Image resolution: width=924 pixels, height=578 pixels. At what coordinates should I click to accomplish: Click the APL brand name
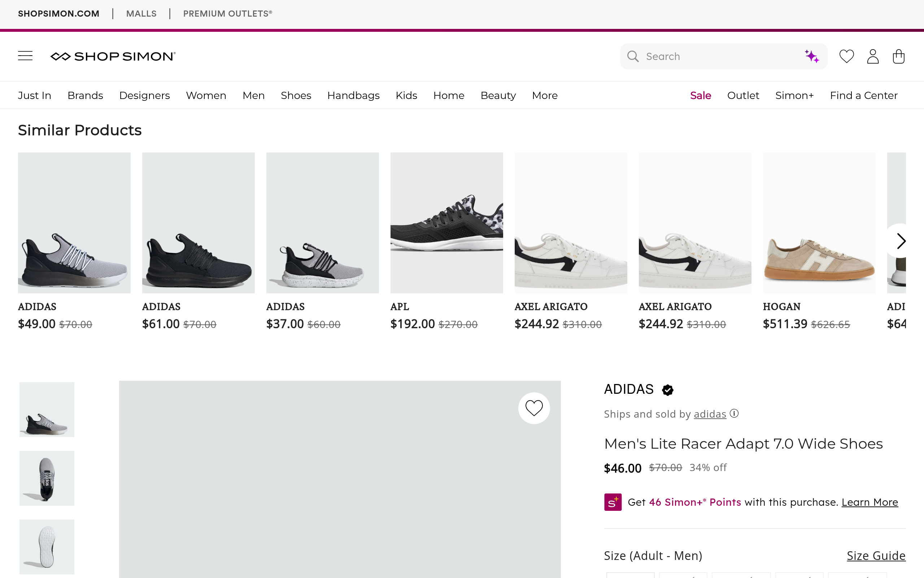click(x=400, y=307)
